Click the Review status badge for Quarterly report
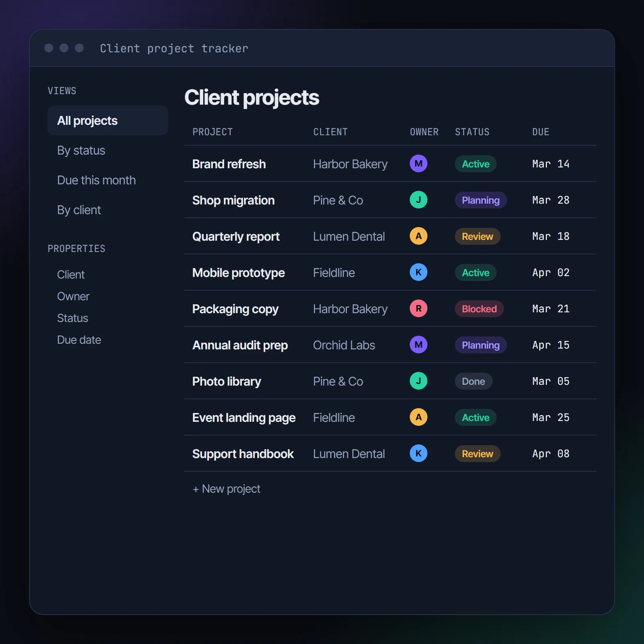The width and height of the screenshot is (644, 644). (x=477, y=236)
